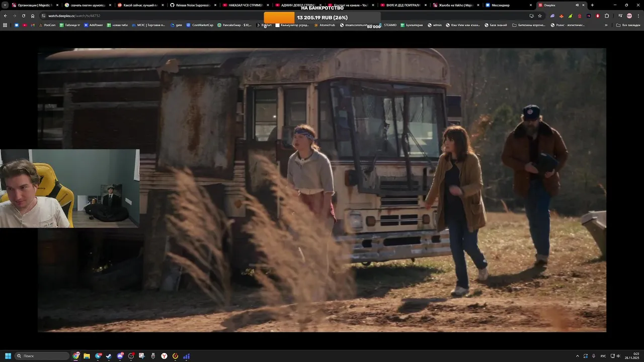Viewport: 644px width, 362px height.
Task: Click the video player showing the bus
Action: click(x=322, y=190)
